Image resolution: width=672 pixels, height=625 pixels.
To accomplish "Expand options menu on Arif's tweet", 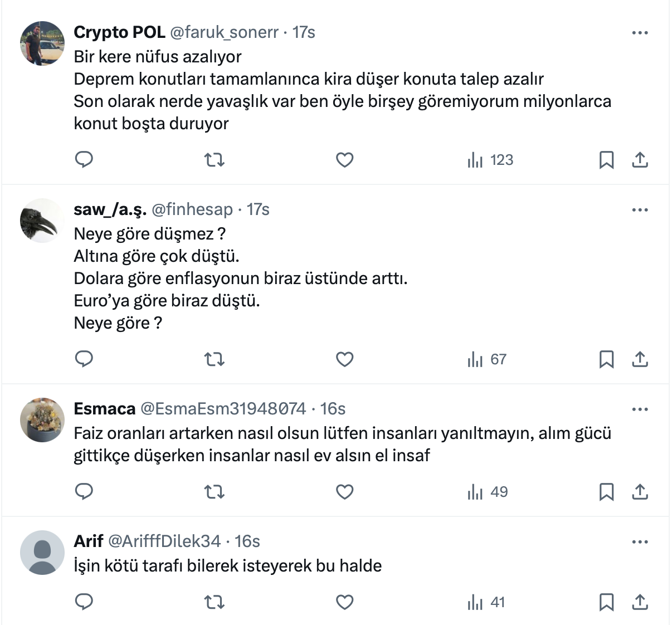I will (640, 542).
